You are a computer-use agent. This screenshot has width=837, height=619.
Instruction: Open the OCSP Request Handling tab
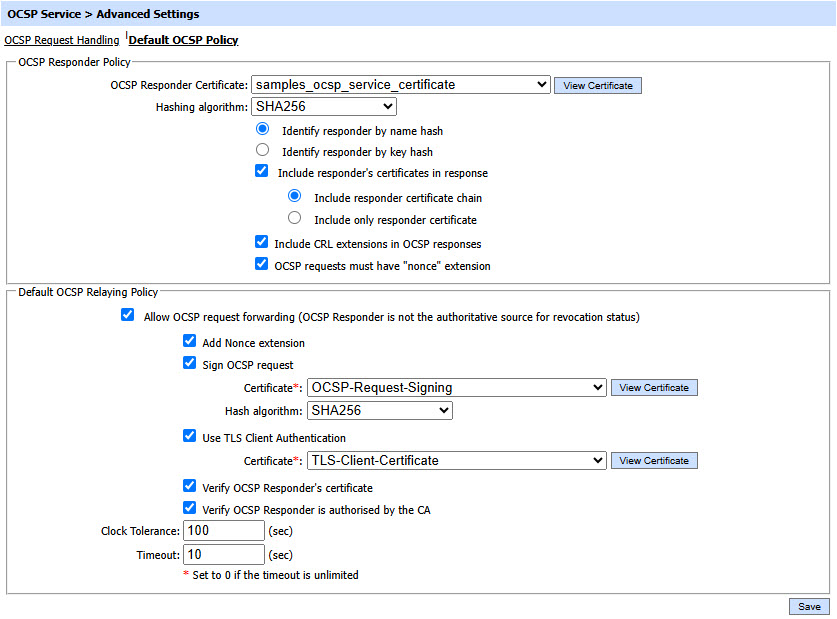click(x=62, y=41)
